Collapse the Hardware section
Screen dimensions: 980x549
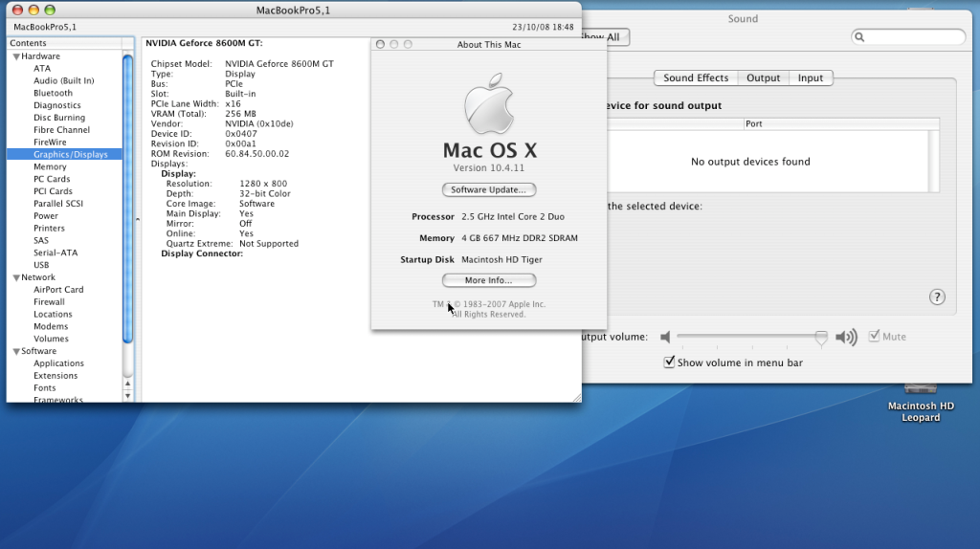click(x=16, y=56)
